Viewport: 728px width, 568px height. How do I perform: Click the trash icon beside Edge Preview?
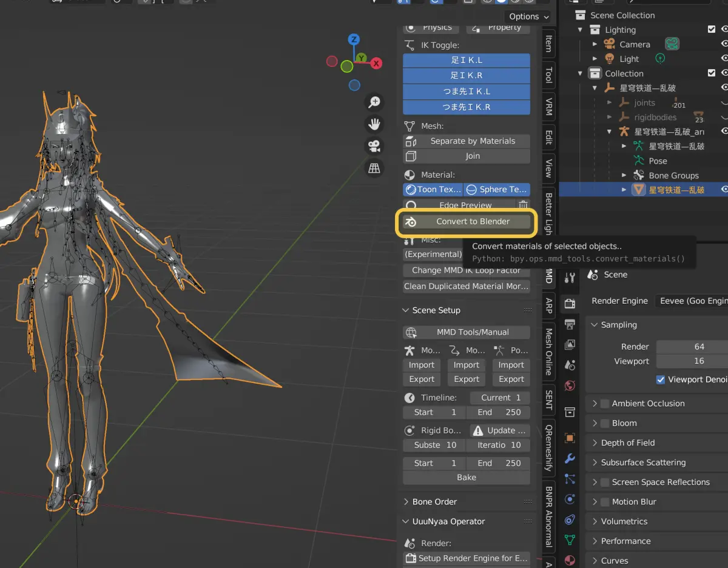coord(523,205)
